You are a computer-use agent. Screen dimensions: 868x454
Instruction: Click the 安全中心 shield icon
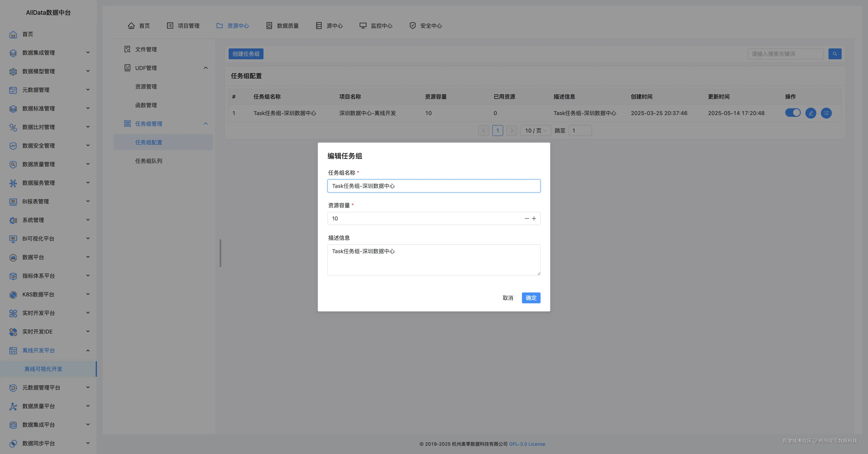(x=412, y=26)
